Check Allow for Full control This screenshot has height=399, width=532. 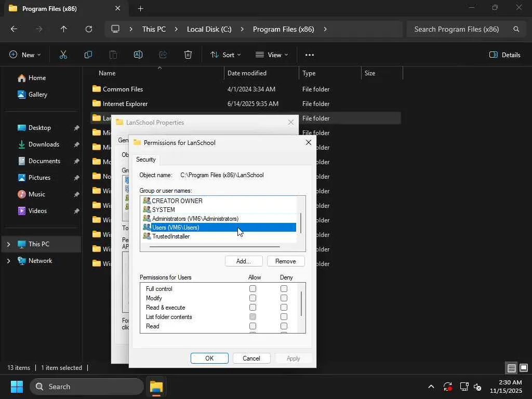(252, 289)
